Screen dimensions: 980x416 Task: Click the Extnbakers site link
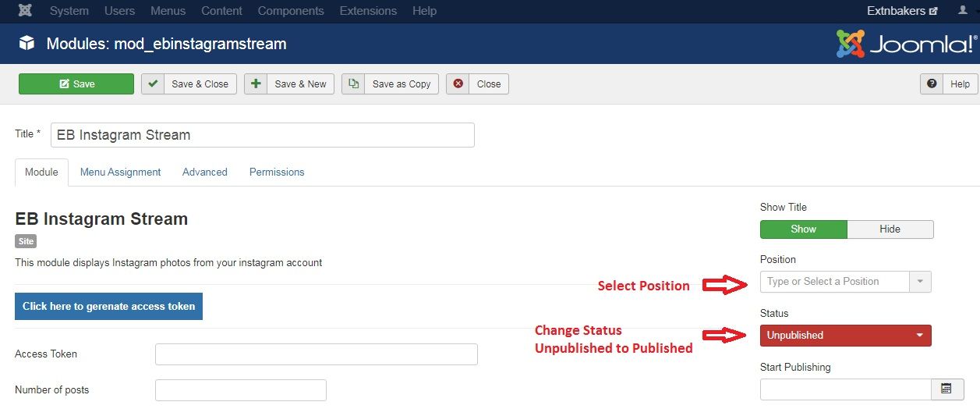pos(902,11)
